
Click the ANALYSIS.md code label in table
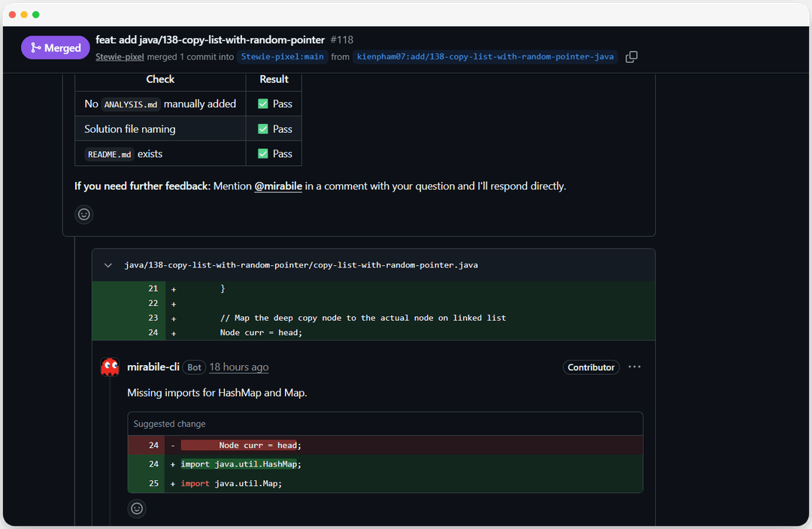tap(131, 104)
